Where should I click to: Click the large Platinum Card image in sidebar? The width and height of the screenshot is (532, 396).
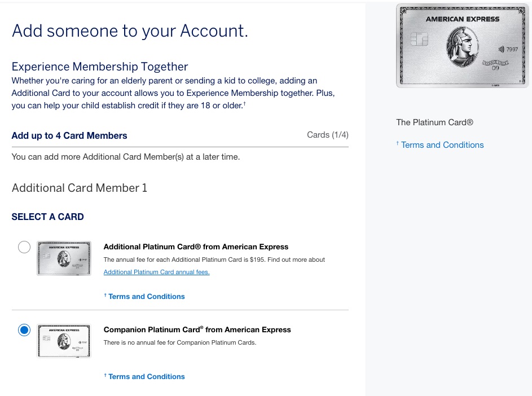461,45
